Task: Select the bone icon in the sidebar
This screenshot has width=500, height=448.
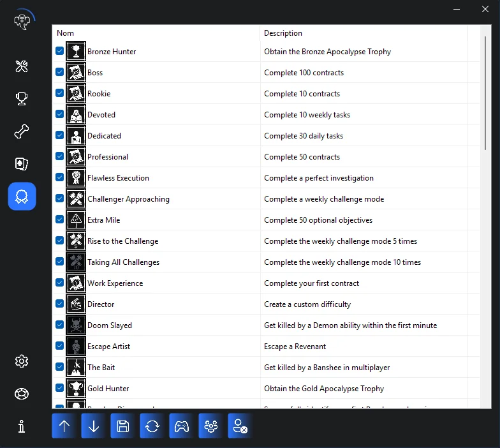Action: click(22, 131)
